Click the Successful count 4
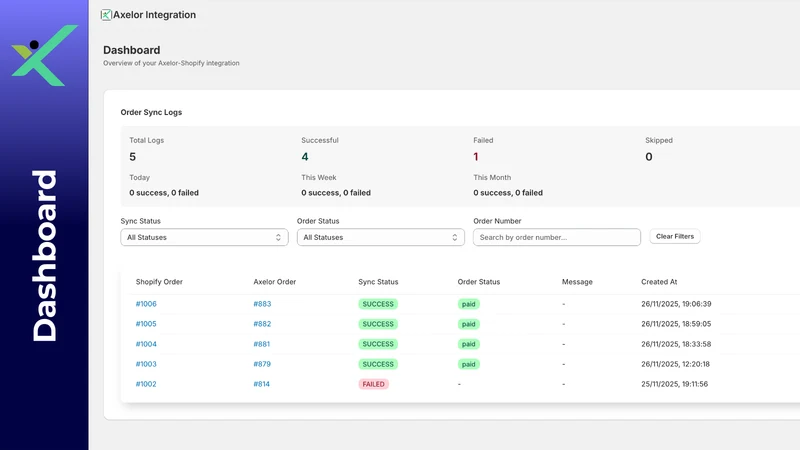Viewport: 800px width, 450px height. [x=305, y=157]
